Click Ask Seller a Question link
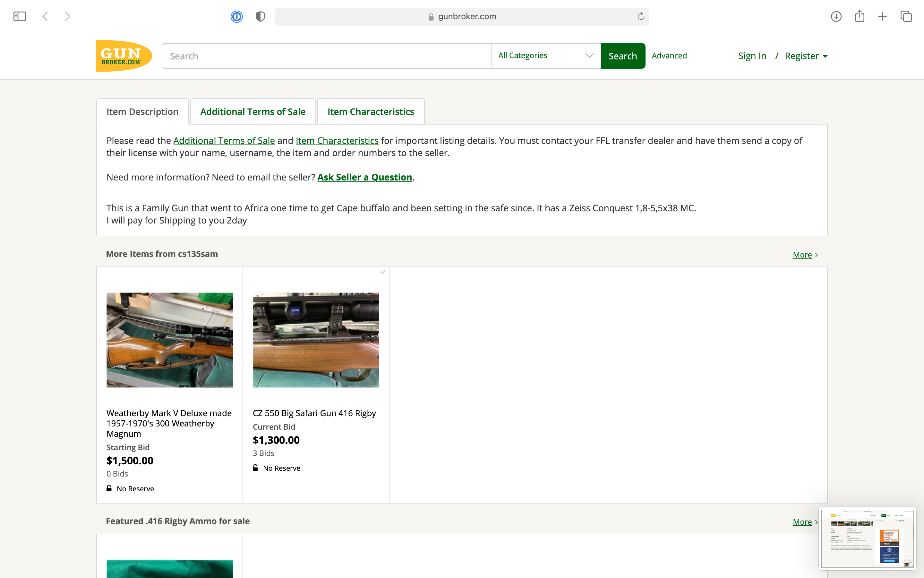This screenshot has width=924, height=578. coord(365,177)
